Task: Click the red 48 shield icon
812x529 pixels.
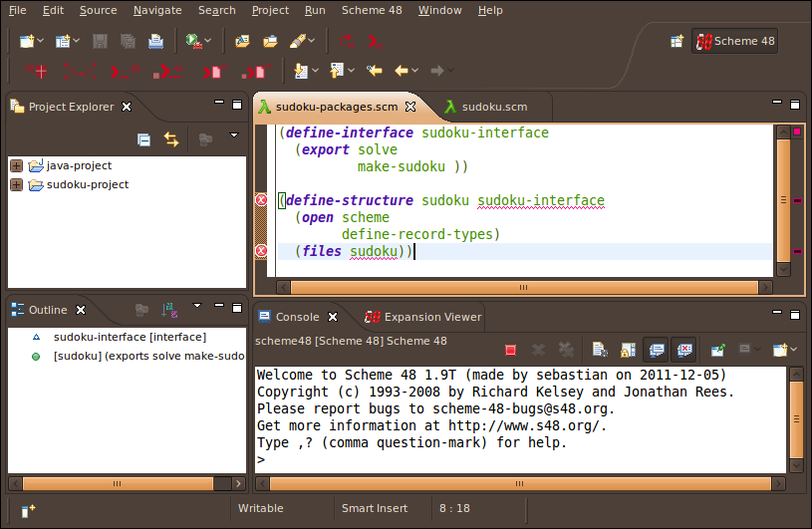Action: pos(36,71)
